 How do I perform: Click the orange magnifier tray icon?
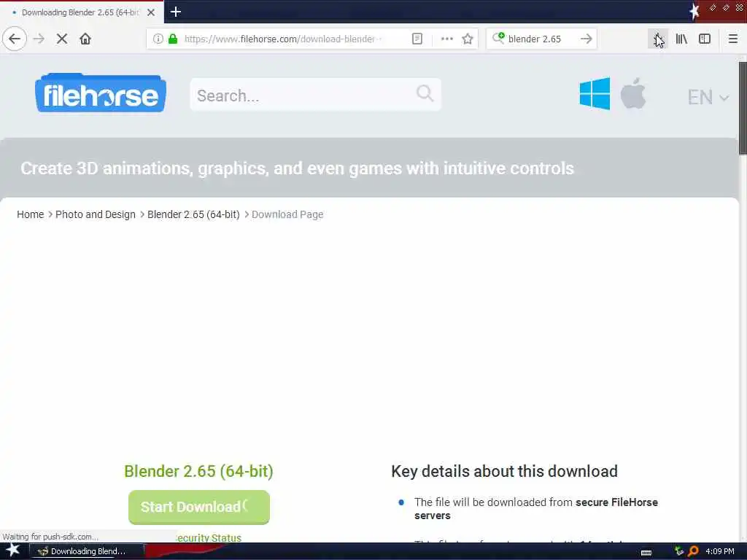(693, 551)
